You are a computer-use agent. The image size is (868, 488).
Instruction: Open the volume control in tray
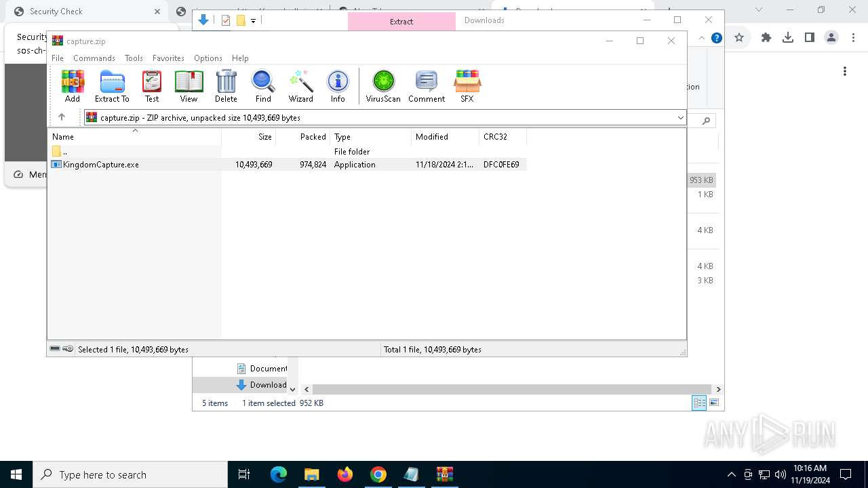[781, 474]
